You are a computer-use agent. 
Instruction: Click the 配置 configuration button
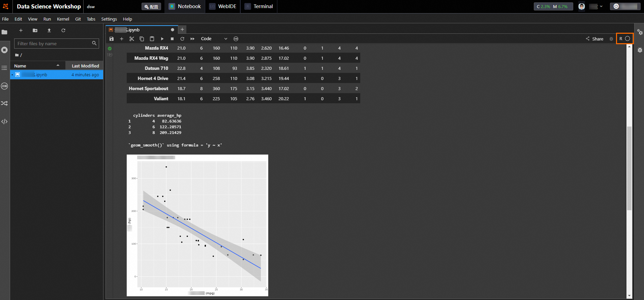click(151, 7)
